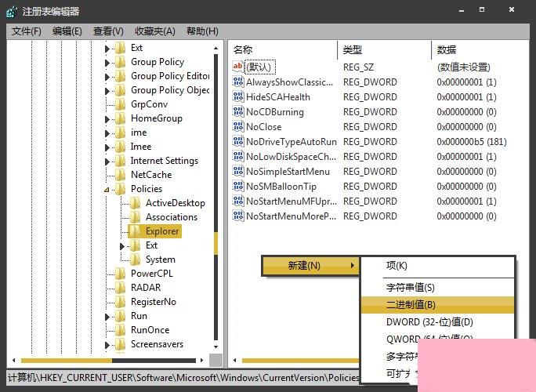
Task: Click the HomeGroup folder icon
Action: tap(120, 118)
